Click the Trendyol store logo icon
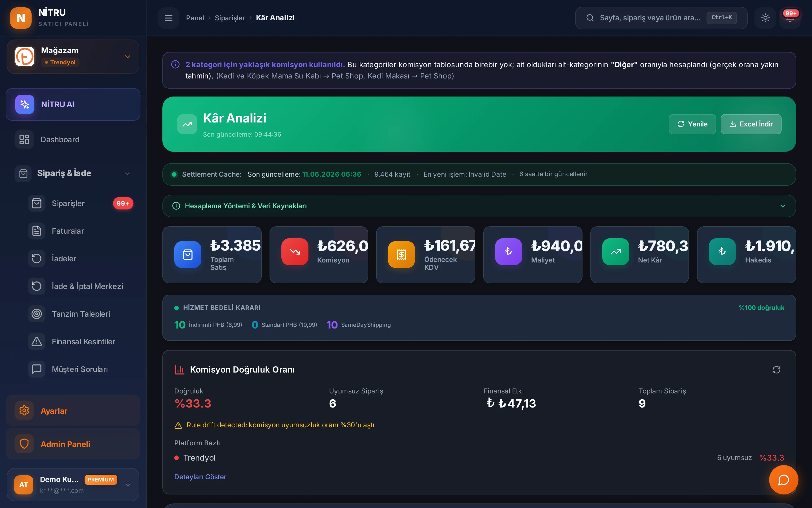This screenshot has width=812, height=508. [x=25, y=56]
